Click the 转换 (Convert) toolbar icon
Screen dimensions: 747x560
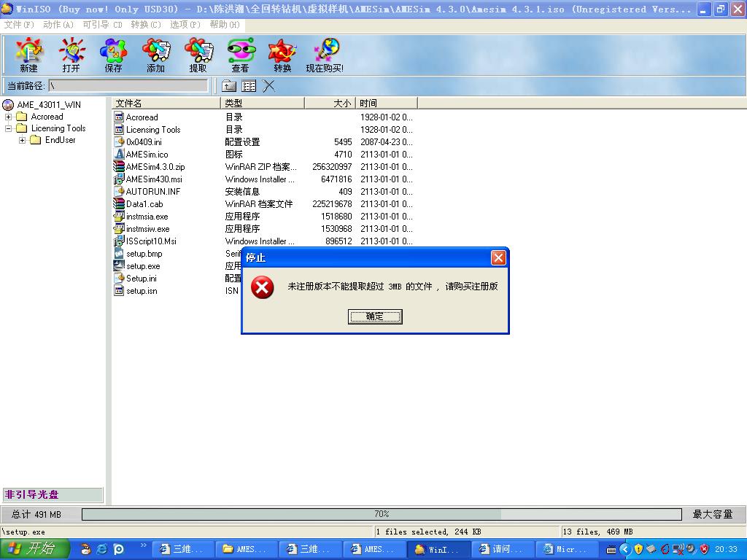click(x=282, y=55)
